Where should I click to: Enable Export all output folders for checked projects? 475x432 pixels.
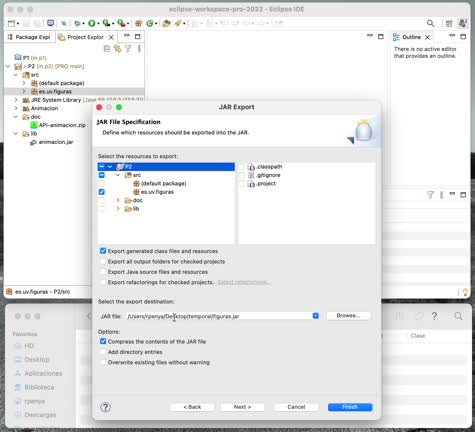point(103,261)
